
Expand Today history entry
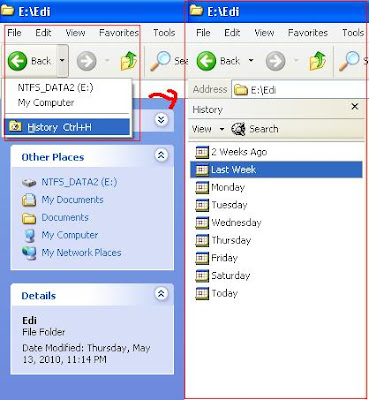pyautogui.click(x=217, y=293)
